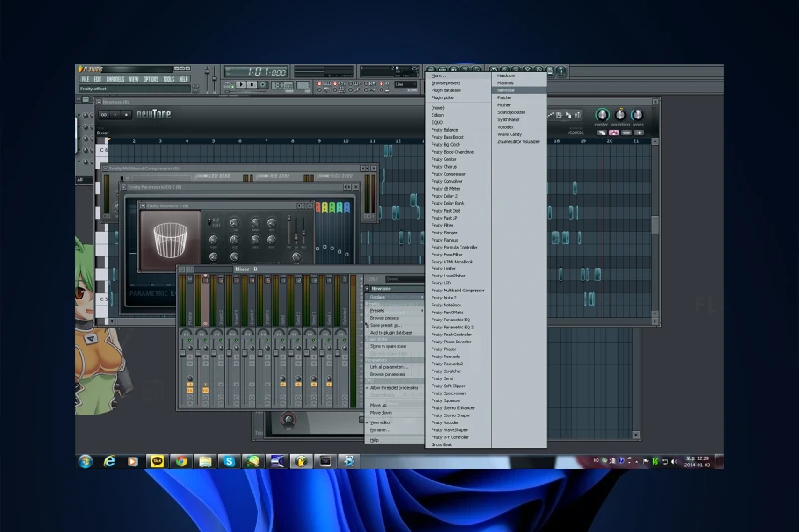Select Gross Beat in the plugin list

point(458,444)
